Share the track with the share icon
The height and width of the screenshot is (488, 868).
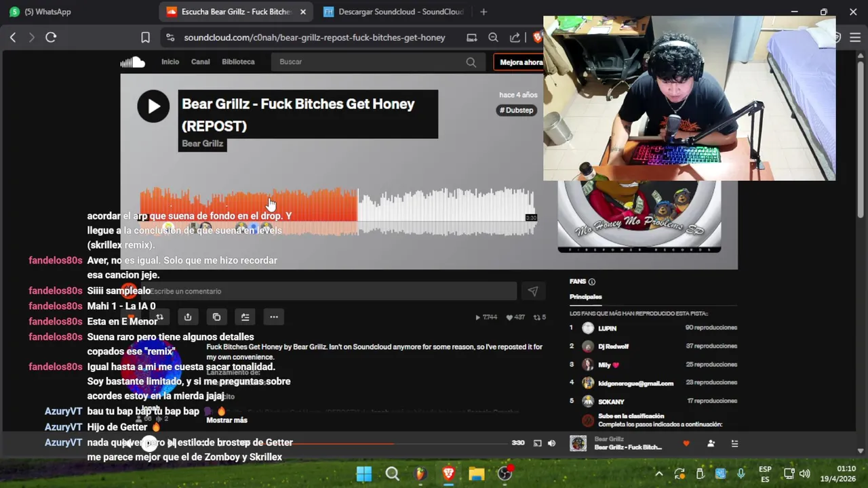click(x=188, y=317)
